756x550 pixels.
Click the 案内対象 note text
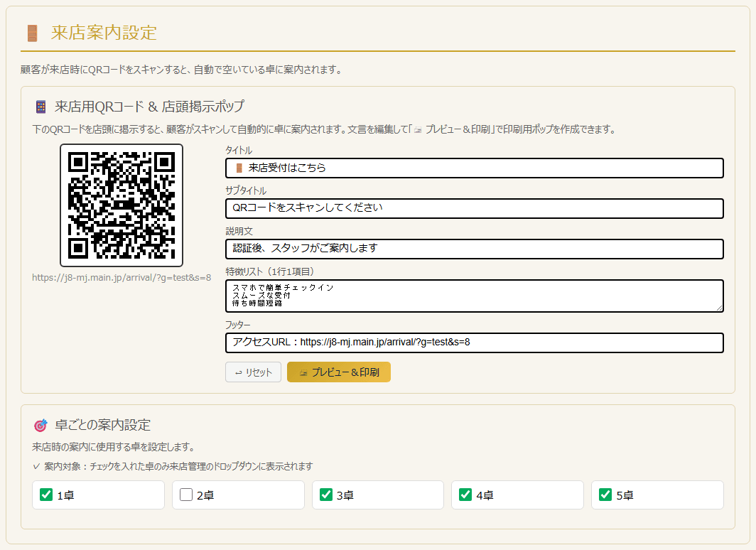point(173,466)
